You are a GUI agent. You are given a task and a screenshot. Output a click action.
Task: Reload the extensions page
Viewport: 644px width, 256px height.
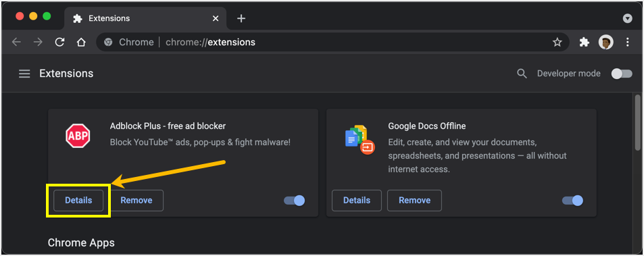[59, 43]
